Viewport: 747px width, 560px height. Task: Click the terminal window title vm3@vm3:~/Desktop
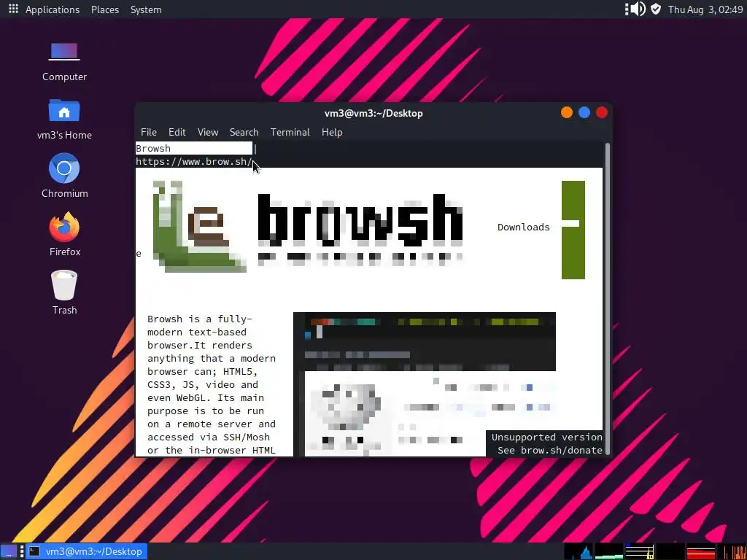coord(373,113)
